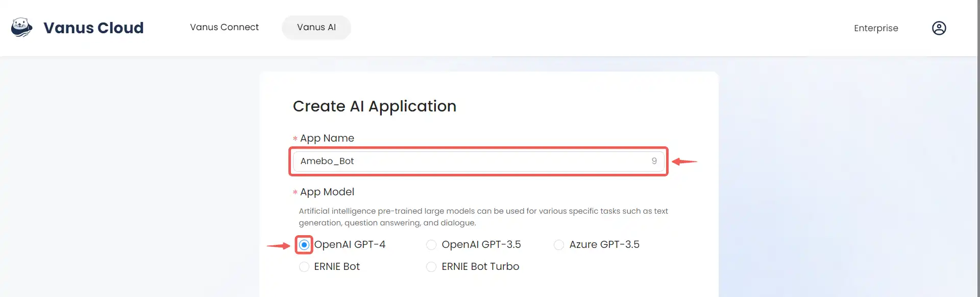Click the ERNIE Bot Turbo label text

tap(480, 267)
